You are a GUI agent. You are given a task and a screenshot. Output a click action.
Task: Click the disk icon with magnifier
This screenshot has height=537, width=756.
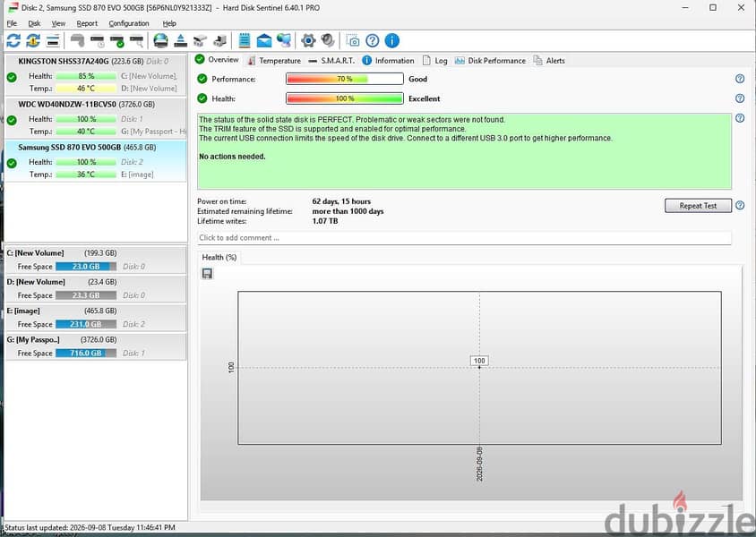[x=137, y=41]
